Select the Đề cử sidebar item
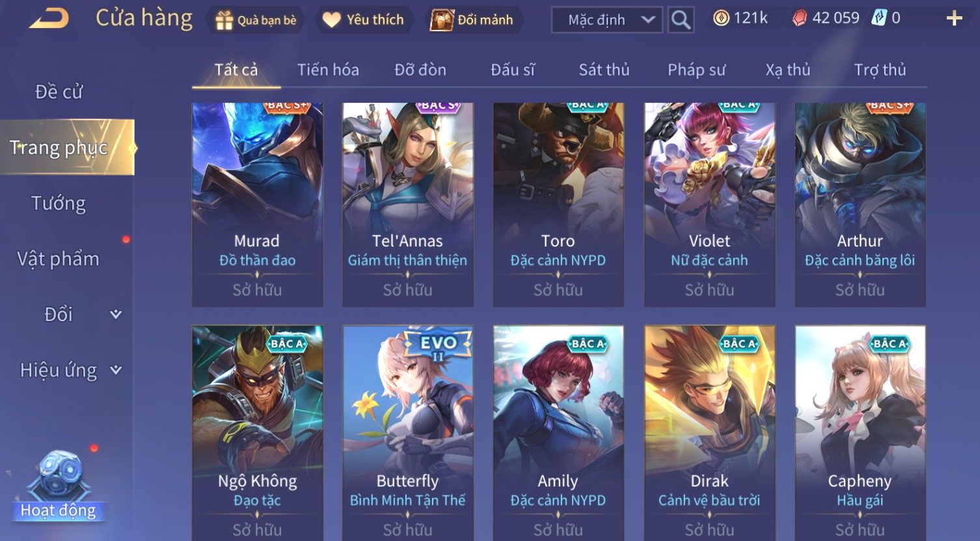This screenshot has width=980, height=541. coord(59,92)
